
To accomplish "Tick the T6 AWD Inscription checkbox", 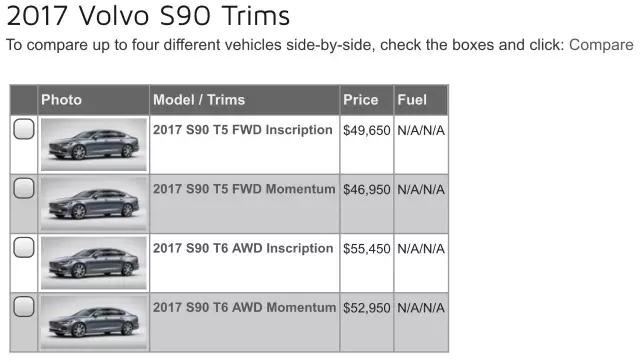I will 24,247.
